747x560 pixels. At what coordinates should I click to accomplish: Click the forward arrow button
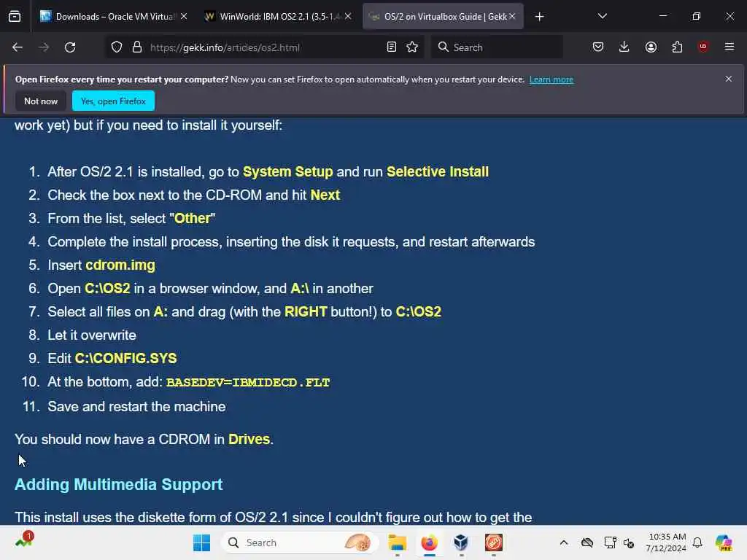tap(44, 47)
